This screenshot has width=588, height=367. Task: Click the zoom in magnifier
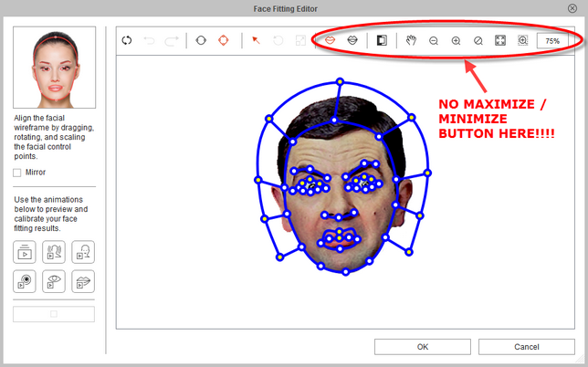click(456, 41)
